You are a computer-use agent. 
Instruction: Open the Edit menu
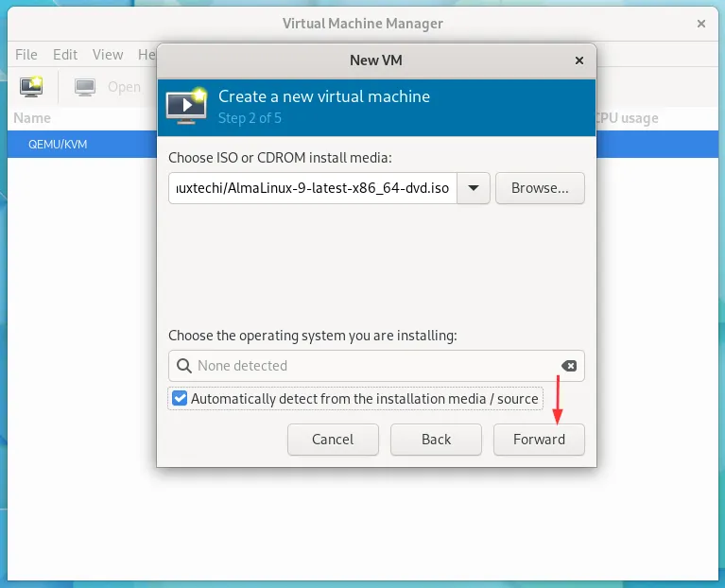tap(65, 55)
